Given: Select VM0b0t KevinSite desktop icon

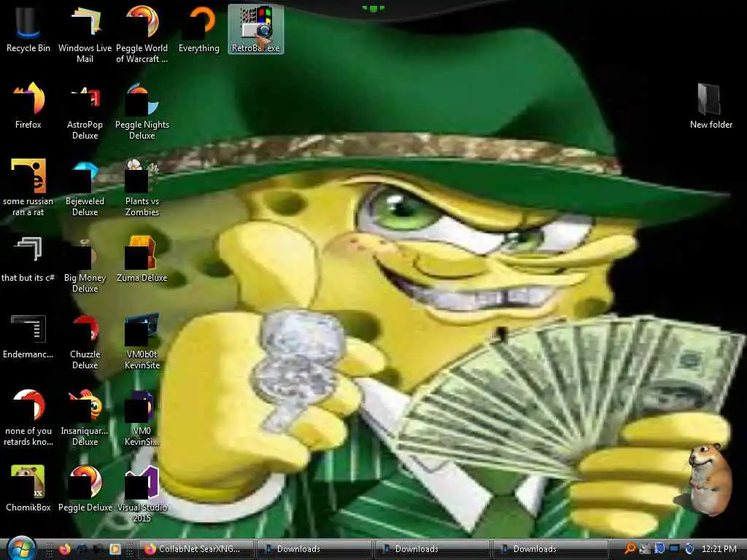Looking at the screenshot, I should pos(142,341).
